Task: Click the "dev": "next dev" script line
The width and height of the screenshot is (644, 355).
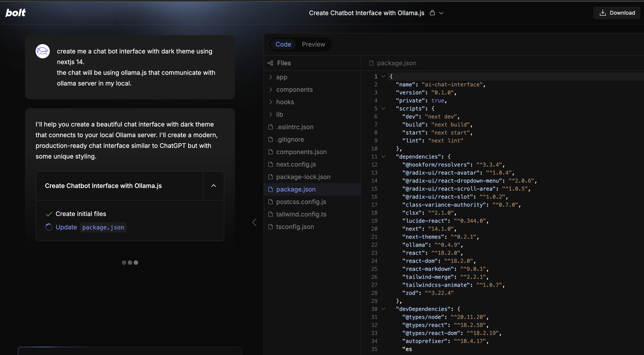Action: pyautogui.click(x=431, y=116)
